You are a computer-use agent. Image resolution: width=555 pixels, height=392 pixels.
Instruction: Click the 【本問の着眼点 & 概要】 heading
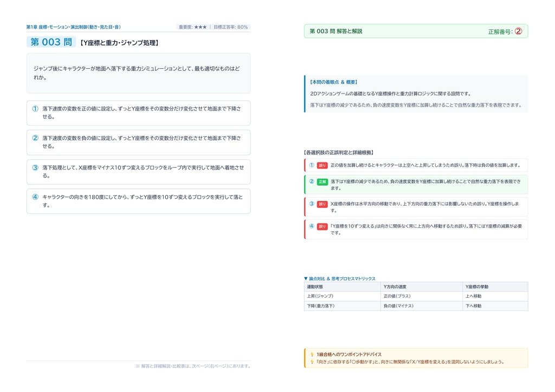(x=334, y=82)
